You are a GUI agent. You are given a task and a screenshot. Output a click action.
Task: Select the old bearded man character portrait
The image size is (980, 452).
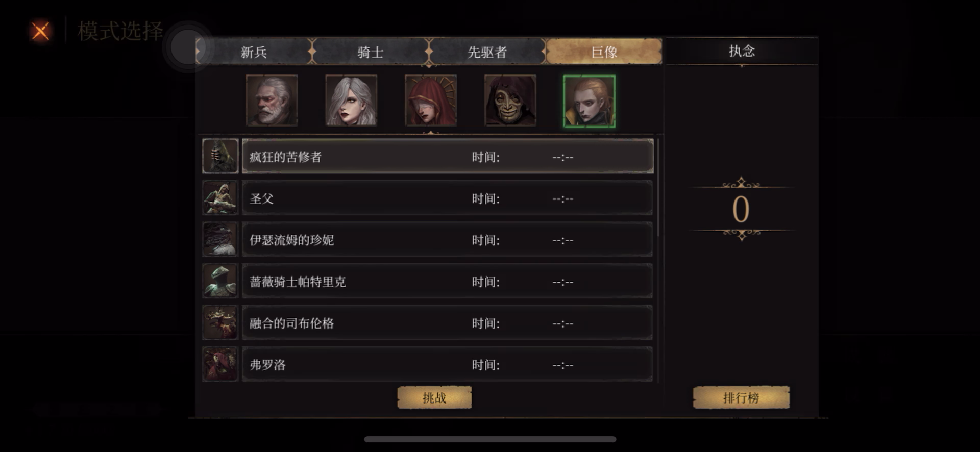click(272, 101)
